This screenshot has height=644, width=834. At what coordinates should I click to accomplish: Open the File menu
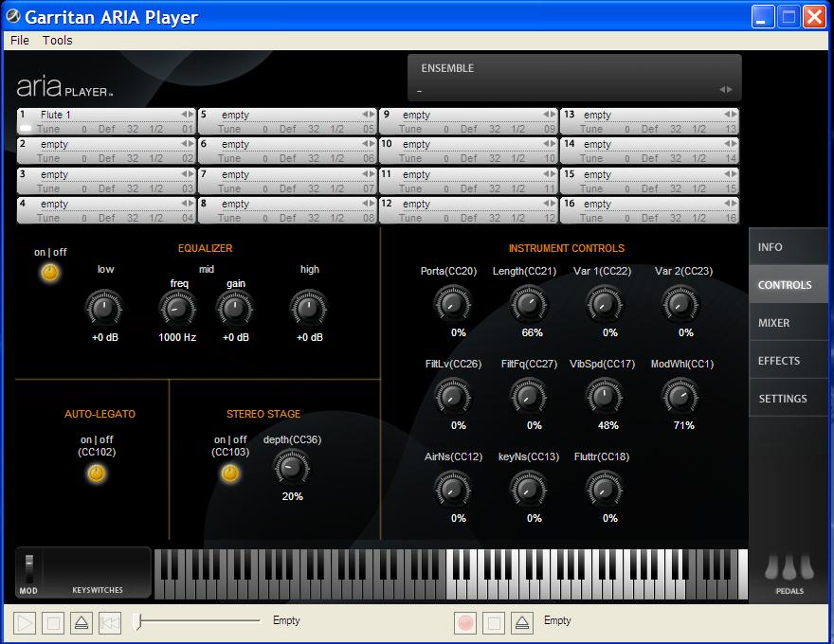(x=20, y=41)
